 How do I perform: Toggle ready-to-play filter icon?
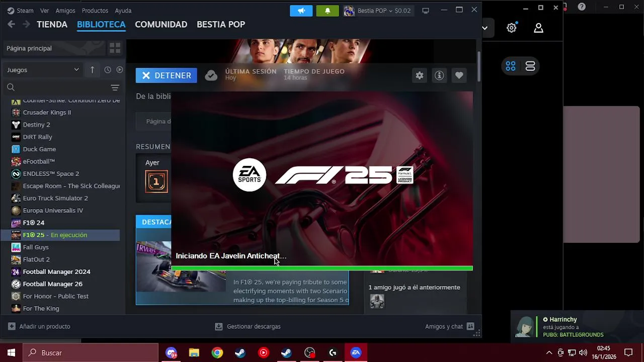[120, 70]
